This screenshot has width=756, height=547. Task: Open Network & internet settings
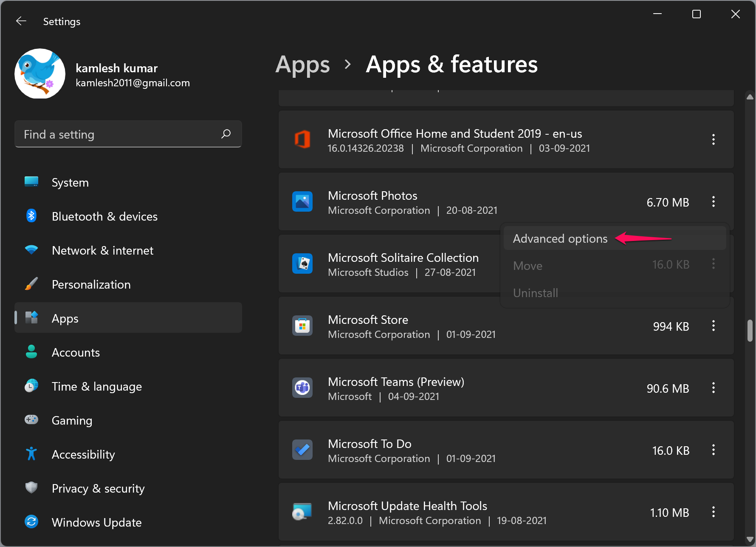pos(128,250)
